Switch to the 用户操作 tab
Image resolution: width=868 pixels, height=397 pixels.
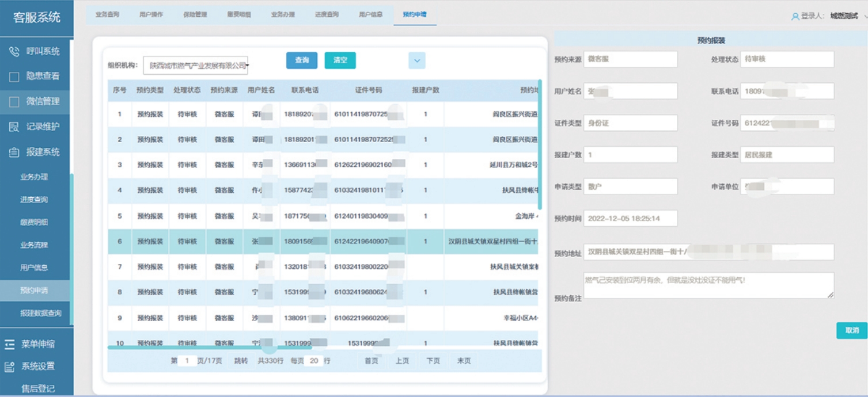pyautogui.click(x=151, y=14)
